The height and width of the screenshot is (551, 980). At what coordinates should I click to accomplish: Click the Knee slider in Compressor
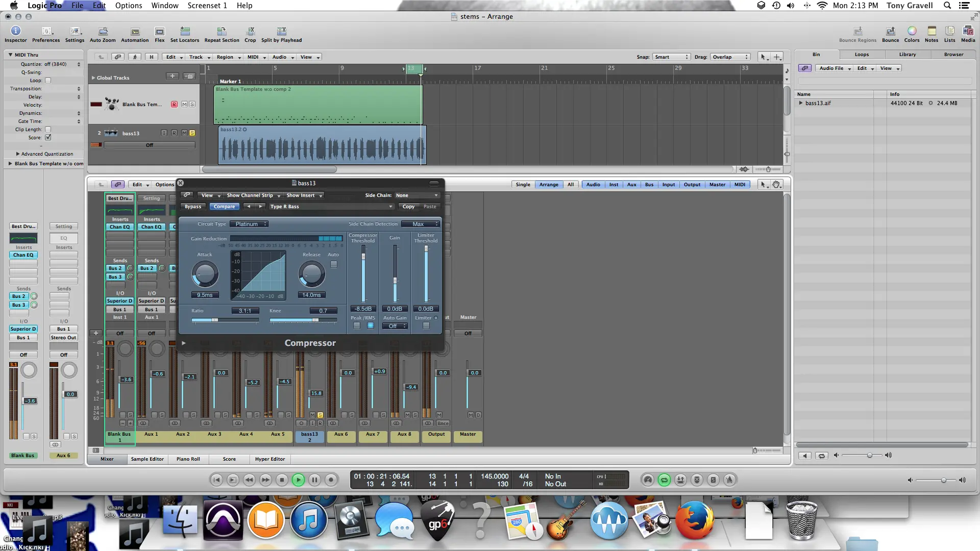(x=303, y=320)
